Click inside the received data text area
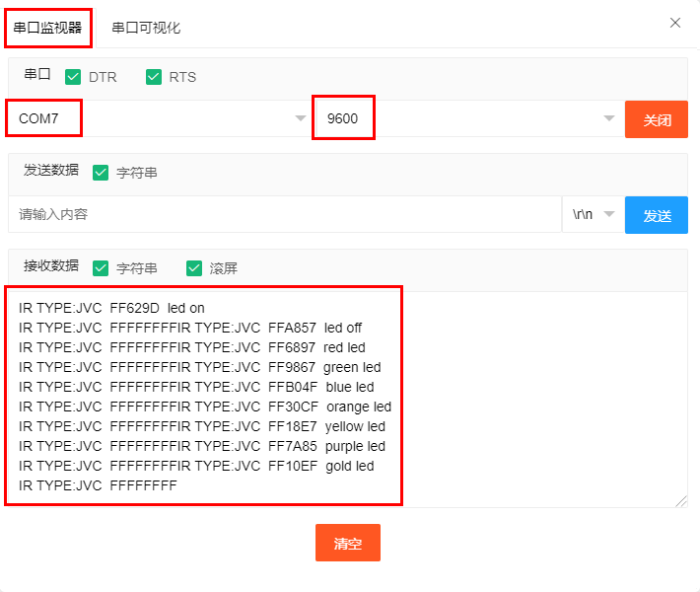Viewport: 700px width, 592px height. (348, 400)
